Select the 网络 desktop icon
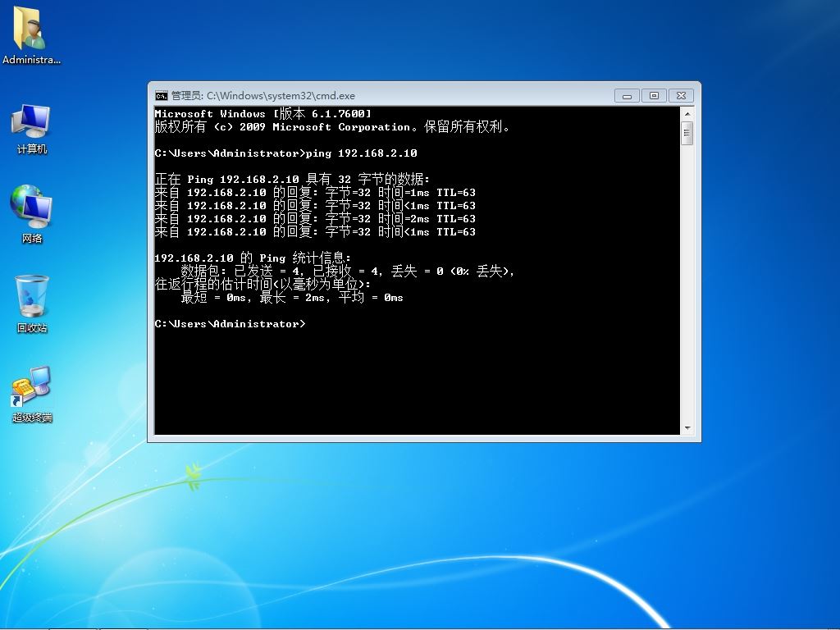Screen dimensions: 840x630 coord(32,214)
